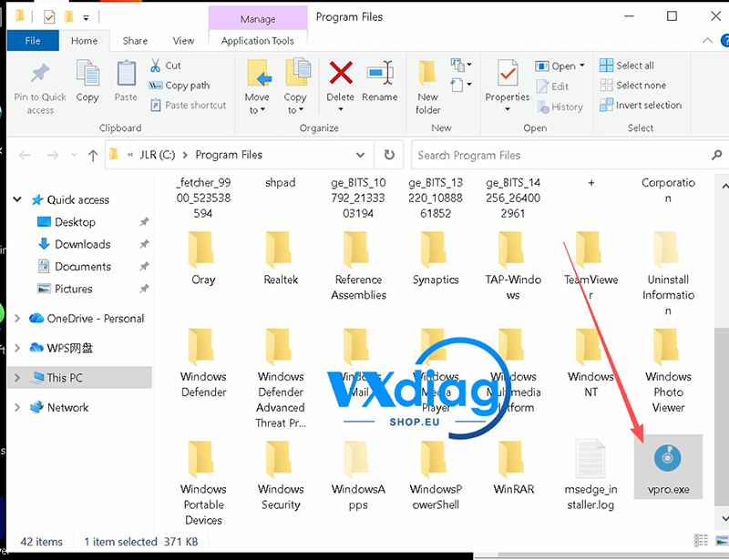Viewport: 729px width, 560px height.
Task: Click Pin to Quick access icon
Action: (40, 74)
